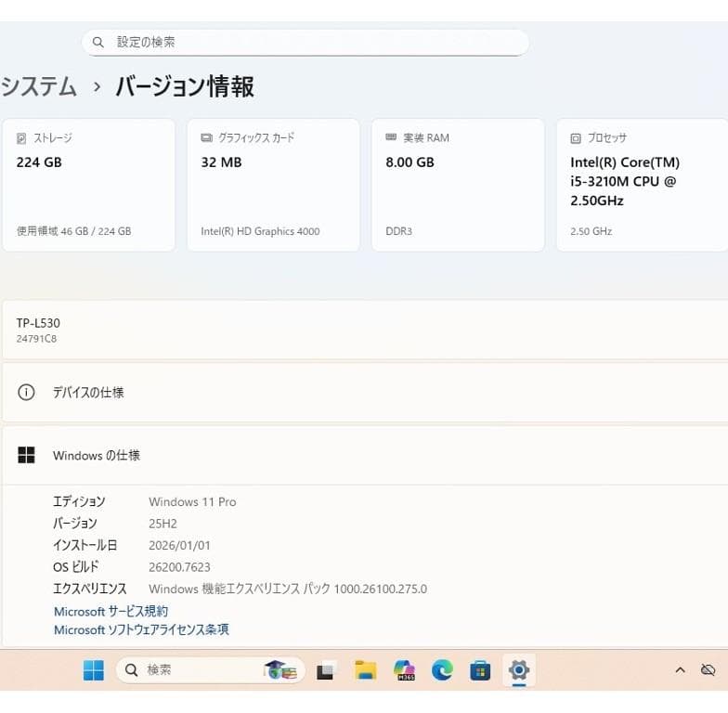
Task: Go back to システム breadcrumb
Action: 39,87
